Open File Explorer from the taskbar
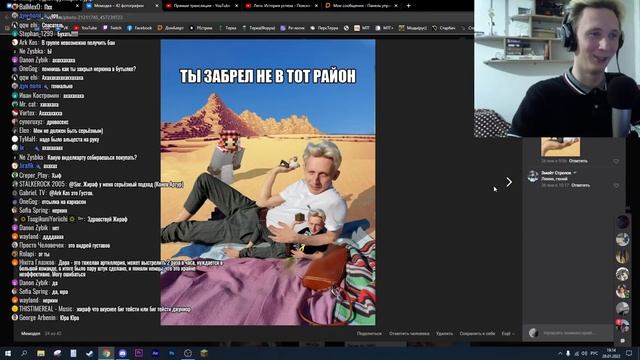Screen dimensions: 640x360 [41, 353]
